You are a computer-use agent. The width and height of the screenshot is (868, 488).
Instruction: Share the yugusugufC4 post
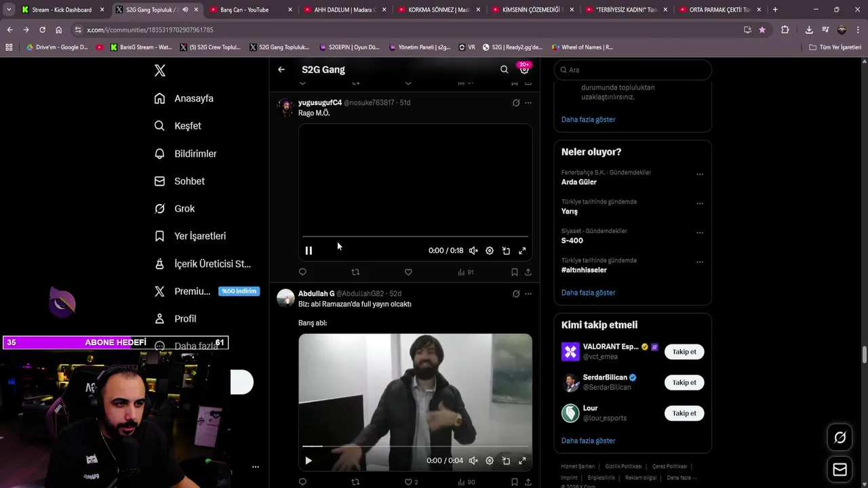tap(528, 272)
